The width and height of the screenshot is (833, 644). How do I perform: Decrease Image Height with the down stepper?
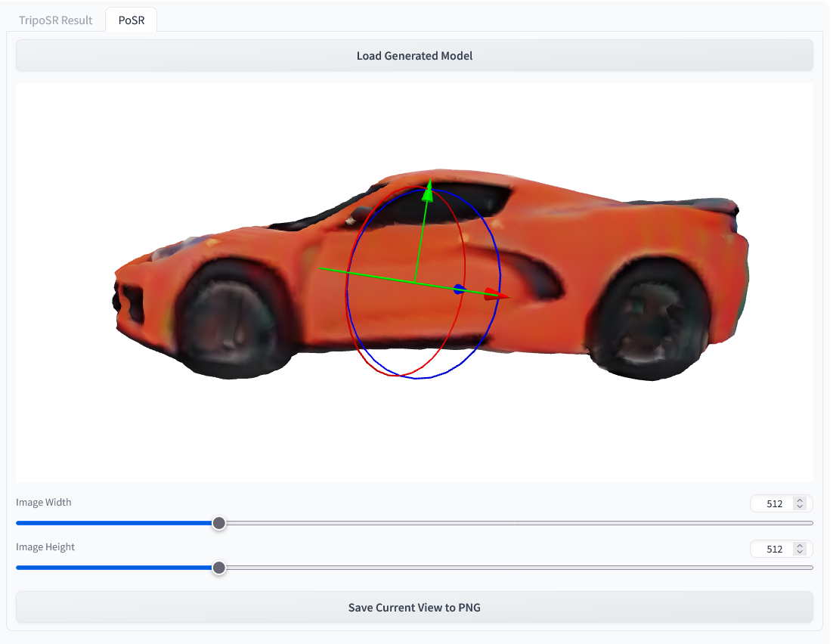(800, 552)
